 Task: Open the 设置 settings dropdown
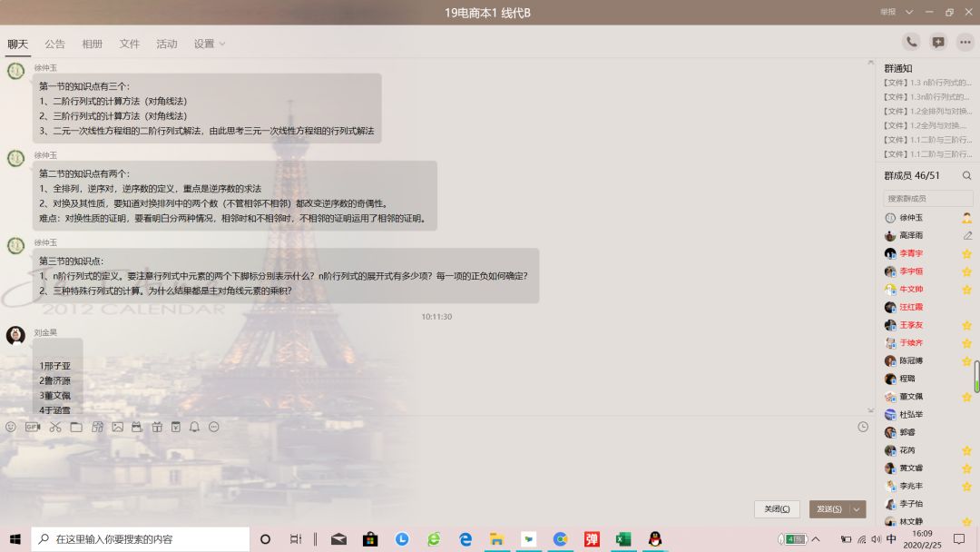pos(210,44)
